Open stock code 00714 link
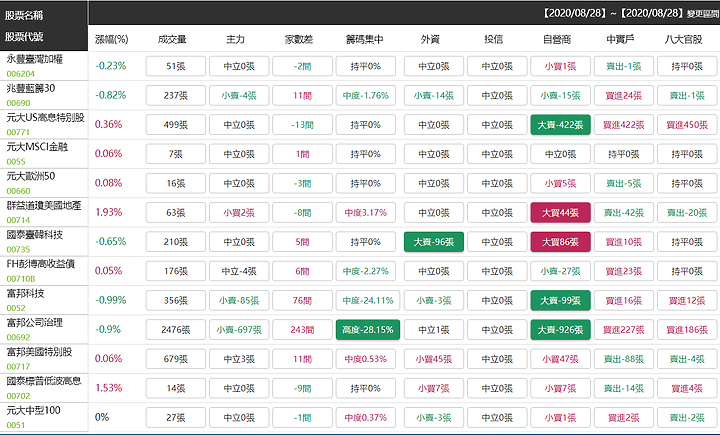Viewport: 720px width, 435px height. click(x=18, y=220)
